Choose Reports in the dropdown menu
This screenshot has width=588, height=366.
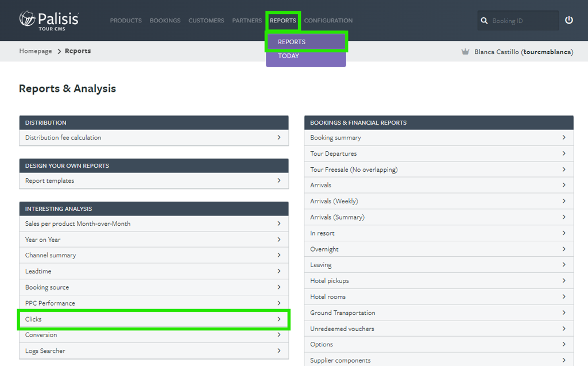click(x=306, y=42)
